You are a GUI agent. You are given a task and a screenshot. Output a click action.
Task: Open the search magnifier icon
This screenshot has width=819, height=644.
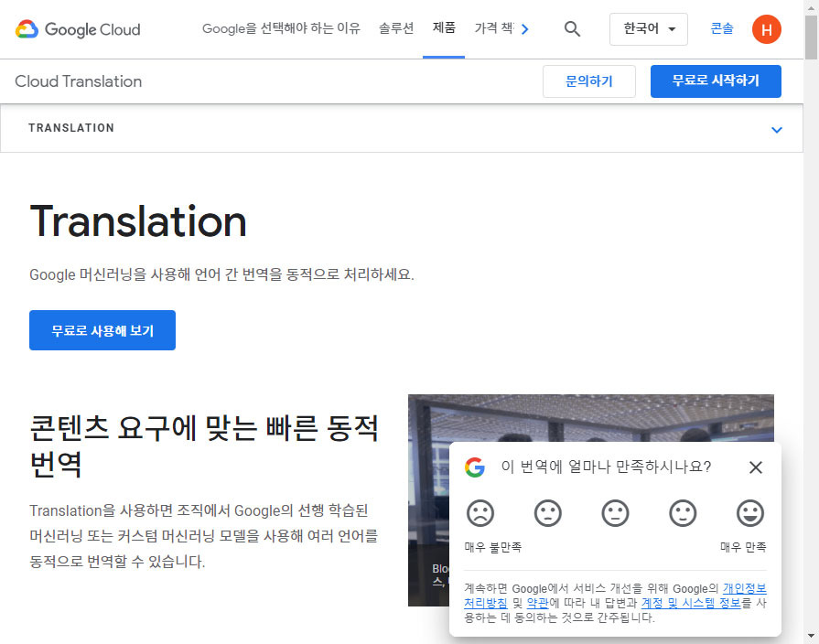click(572, 29)
